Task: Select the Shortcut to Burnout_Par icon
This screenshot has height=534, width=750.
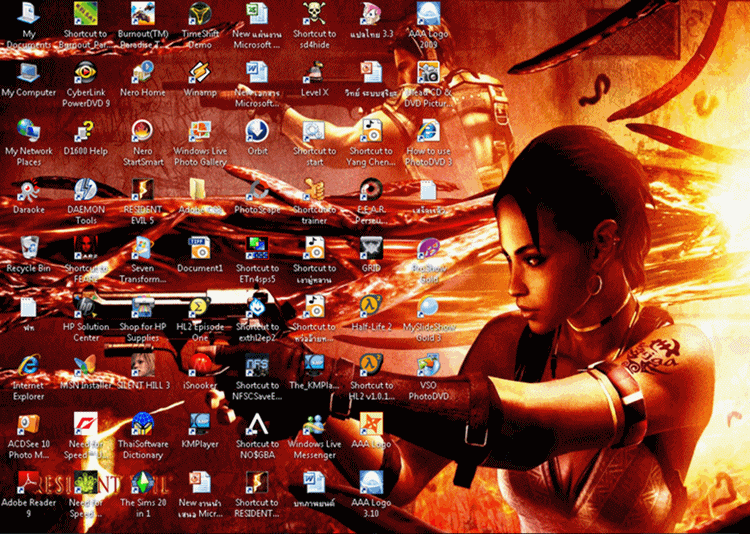Action: click(86, 13)
